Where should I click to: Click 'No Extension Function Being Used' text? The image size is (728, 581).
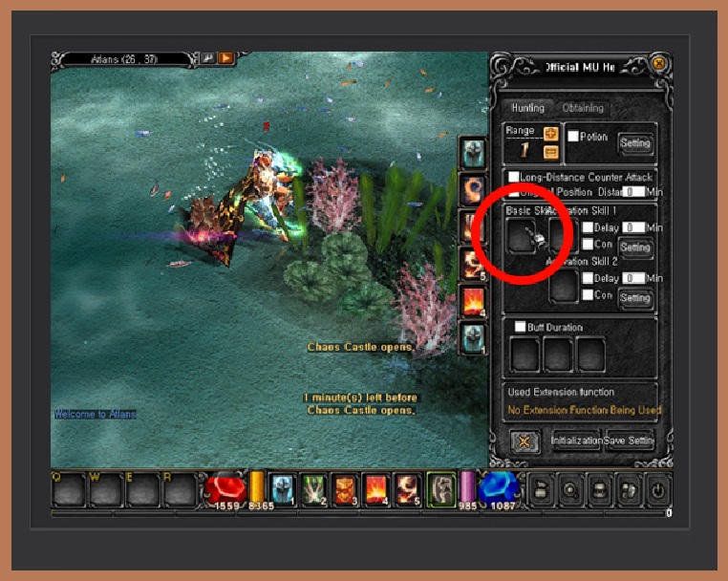[x=584, y=410]
